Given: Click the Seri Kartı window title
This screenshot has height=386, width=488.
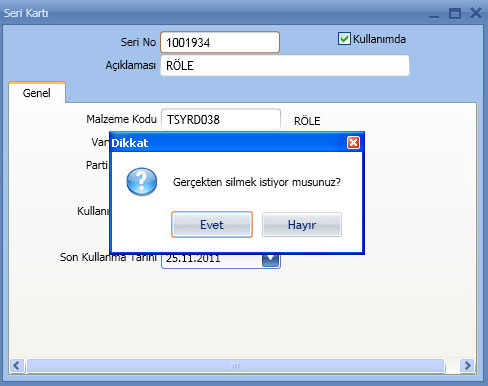Looking at the screenshot, I should coord(26,13).
